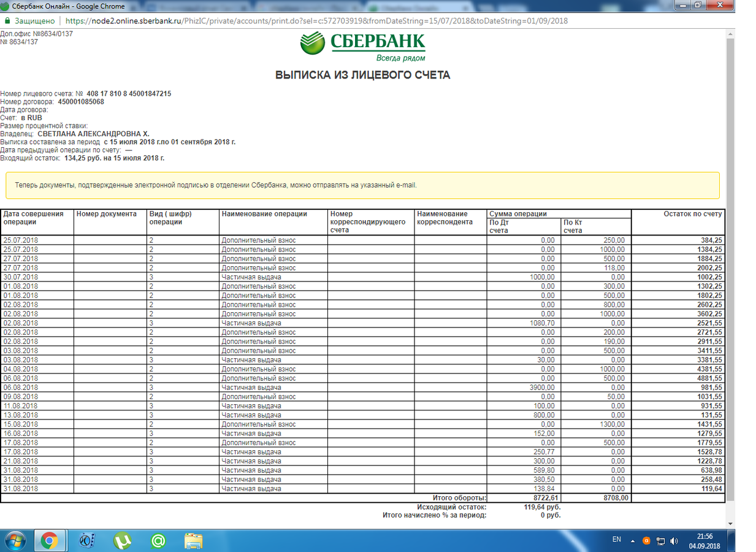The image size is (756, 552).
Task: Click date 21.08.2018 in the table
Action: [20, 461]
